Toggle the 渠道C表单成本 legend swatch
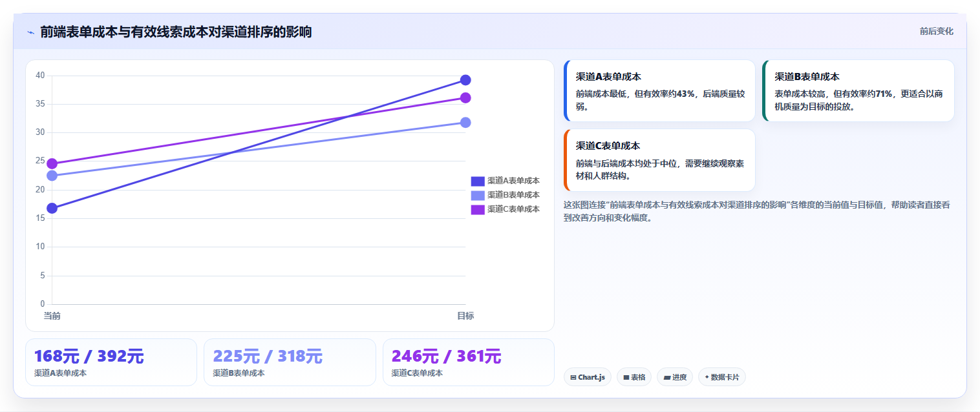The width and height of the screenshot is (980, 412). pos(477,209)
